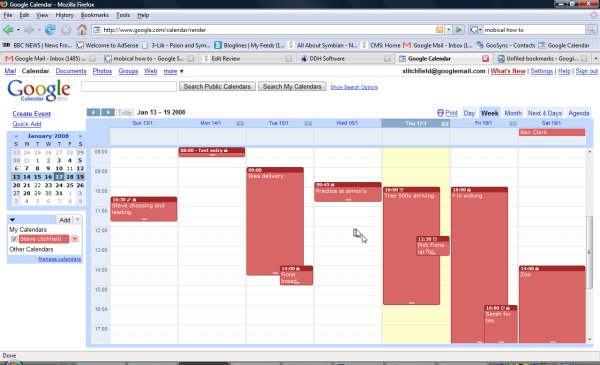The height and width of the screenshot is (365, 600).
Task: Expand the more menu in Google bar
Action: click(x=173, y=71)
